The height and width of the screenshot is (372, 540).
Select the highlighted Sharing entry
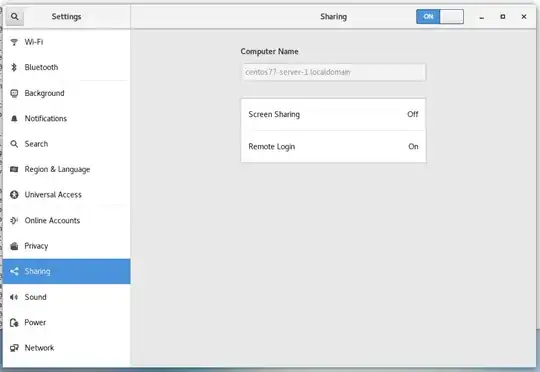tap(66, 271)
